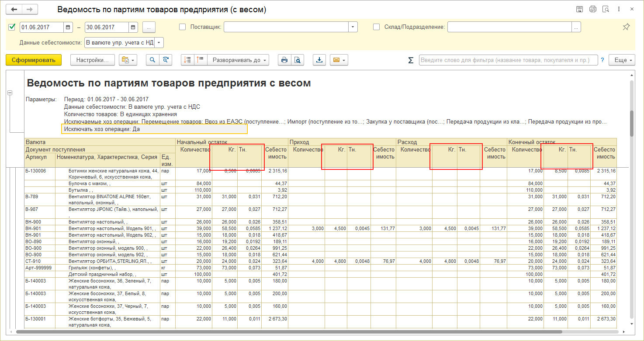
Task: Click the question mark help icon
Action: (602, 60)
